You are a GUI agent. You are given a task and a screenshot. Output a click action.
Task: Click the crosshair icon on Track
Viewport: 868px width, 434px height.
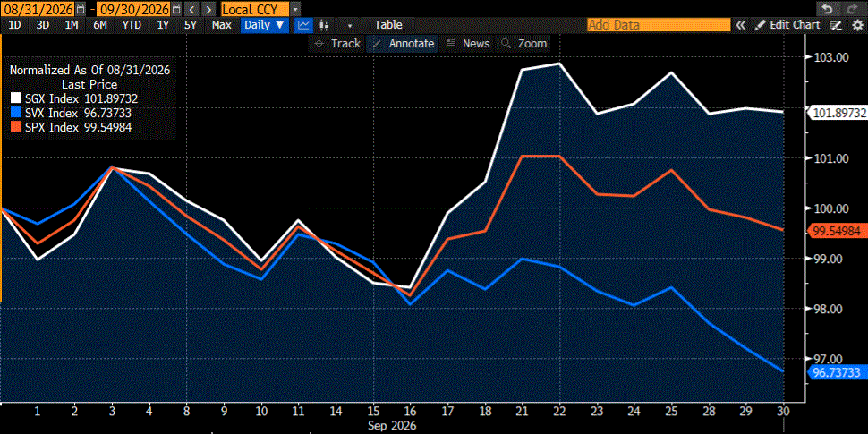click(x=319, y=44)
